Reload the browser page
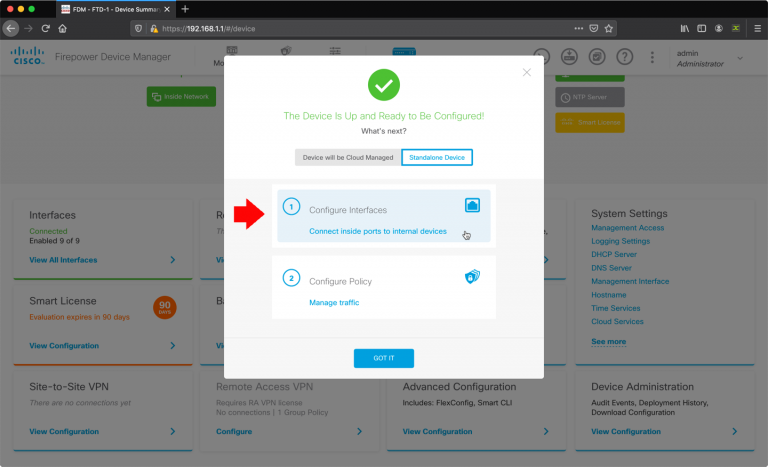 tap(46, 28)
